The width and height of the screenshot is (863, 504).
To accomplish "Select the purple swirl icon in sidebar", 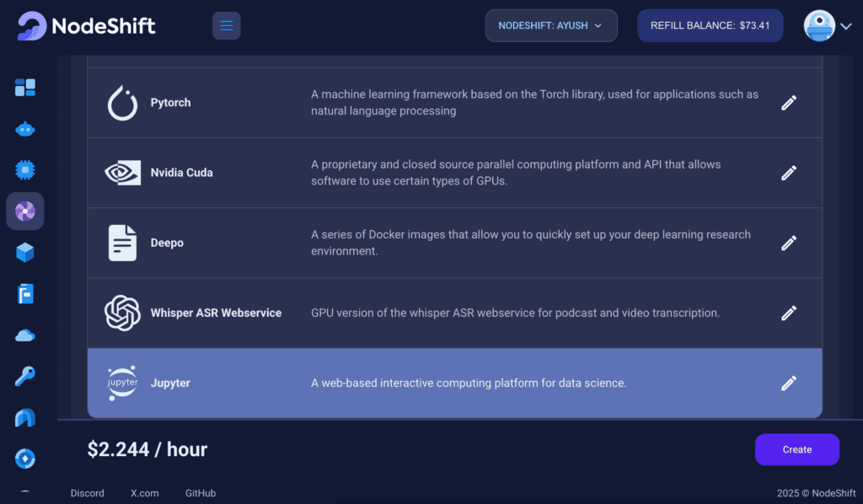I will pyautogui.click(x=25, y=212).
